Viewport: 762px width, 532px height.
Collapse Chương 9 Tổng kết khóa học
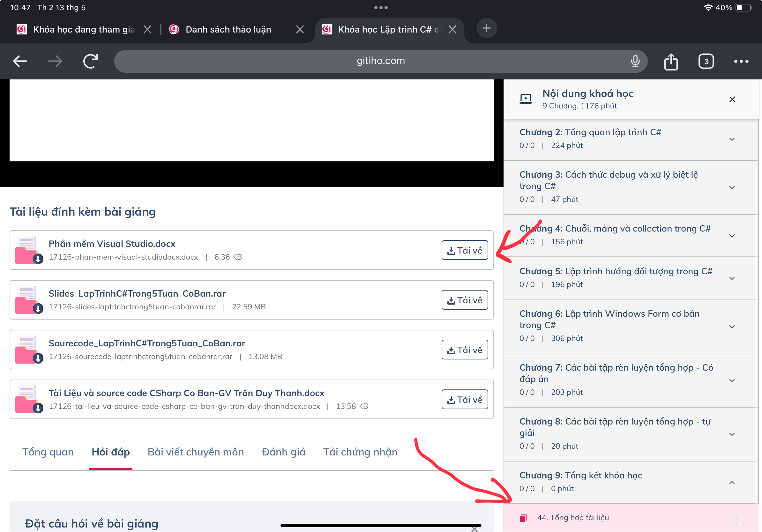coord(732,482)
